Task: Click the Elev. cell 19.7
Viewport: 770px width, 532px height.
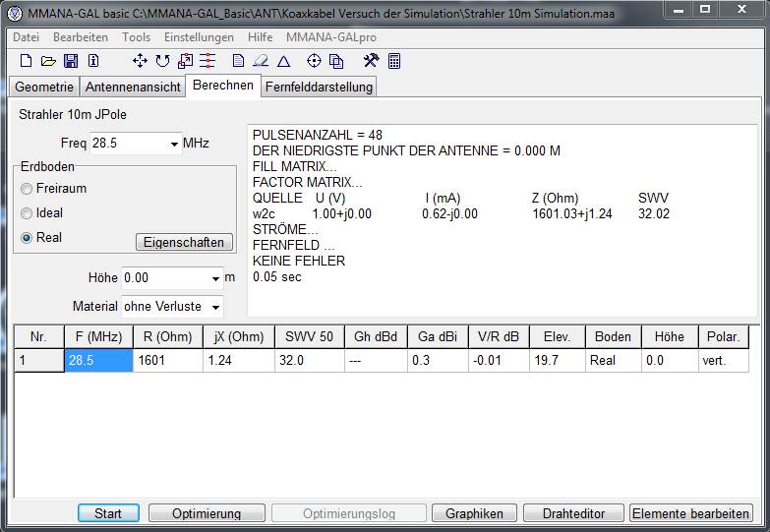Action: (x=558, y=361)
